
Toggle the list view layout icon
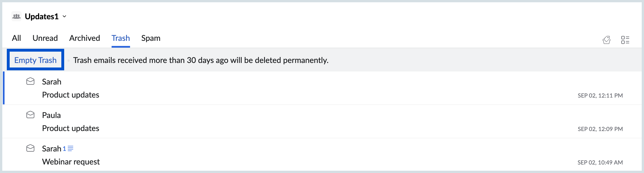[625, 40]
